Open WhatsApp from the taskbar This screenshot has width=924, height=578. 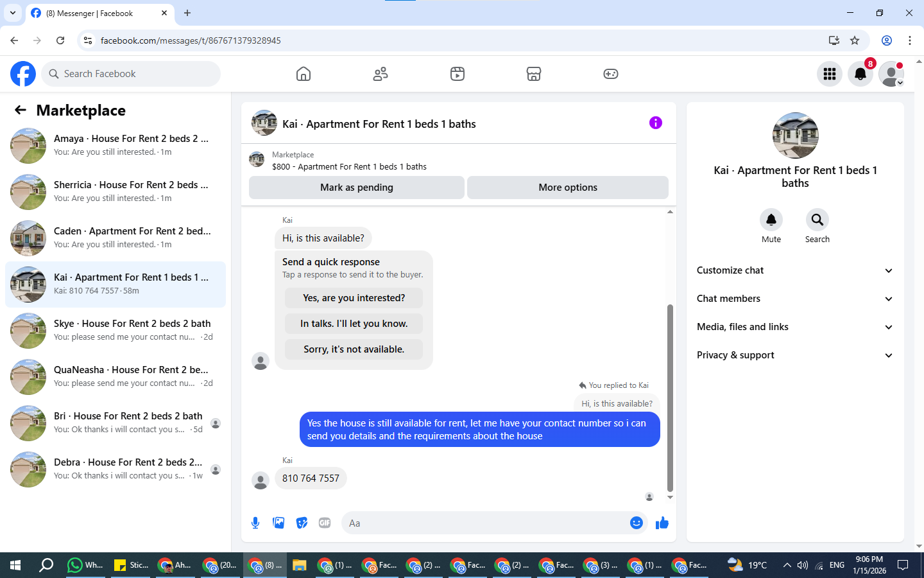tap(85, 565)
